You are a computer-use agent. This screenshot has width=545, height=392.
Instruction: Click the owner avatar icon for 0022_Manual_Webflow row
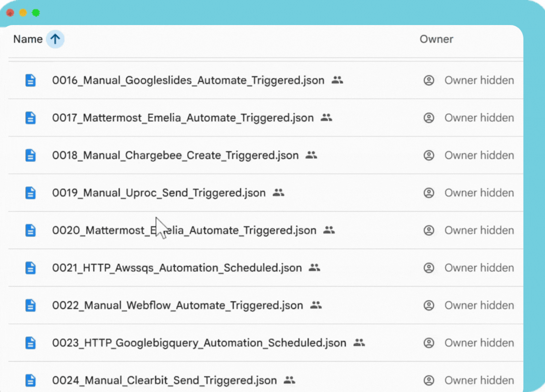pos(429,305)
